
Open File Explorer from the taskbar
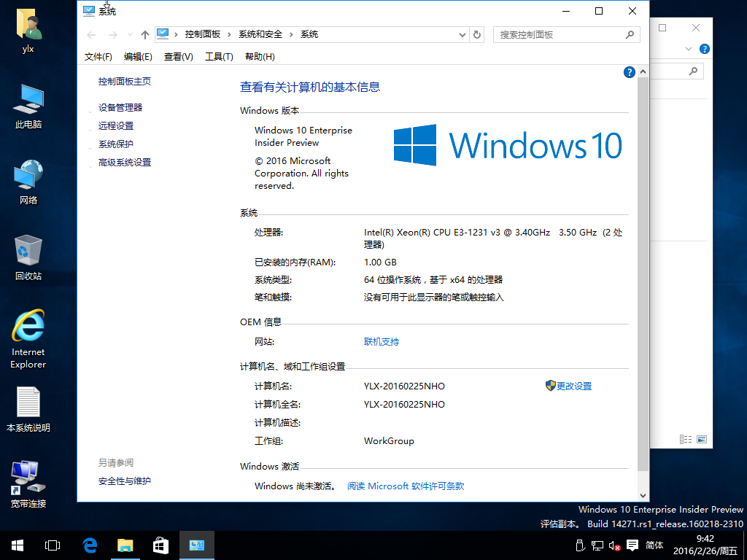coord(125,545)
